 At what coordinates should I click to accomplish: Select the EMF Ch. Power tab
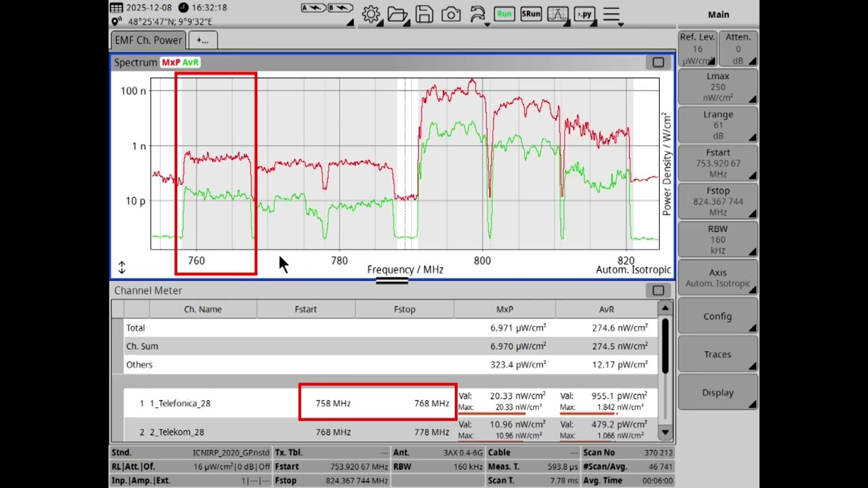coord(147,40)
